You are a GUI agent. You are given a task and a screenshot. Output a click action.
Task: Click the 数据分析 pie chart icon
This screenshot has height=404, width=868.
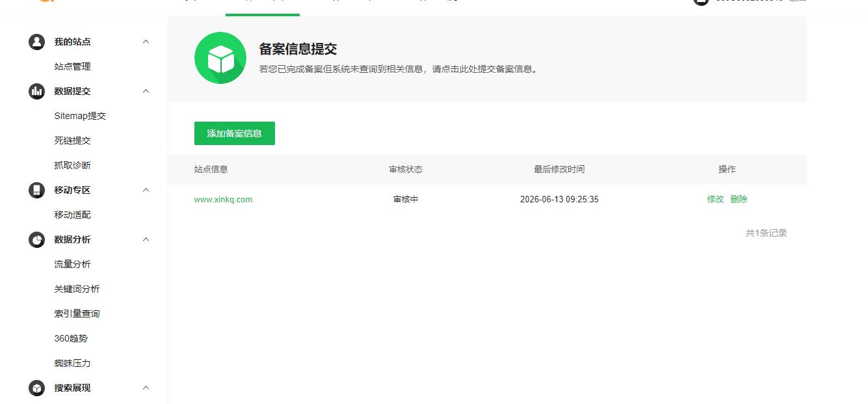pos(36,239)
